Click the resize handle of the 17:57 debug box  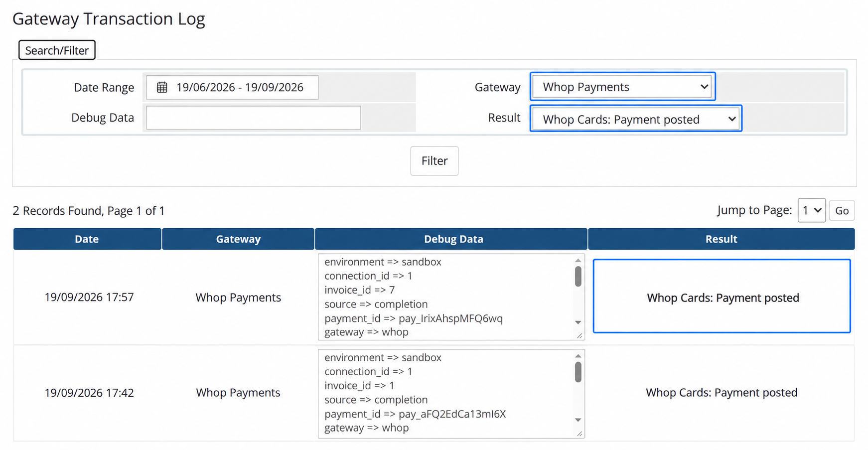pyautogui.click(x=579, y=336)
